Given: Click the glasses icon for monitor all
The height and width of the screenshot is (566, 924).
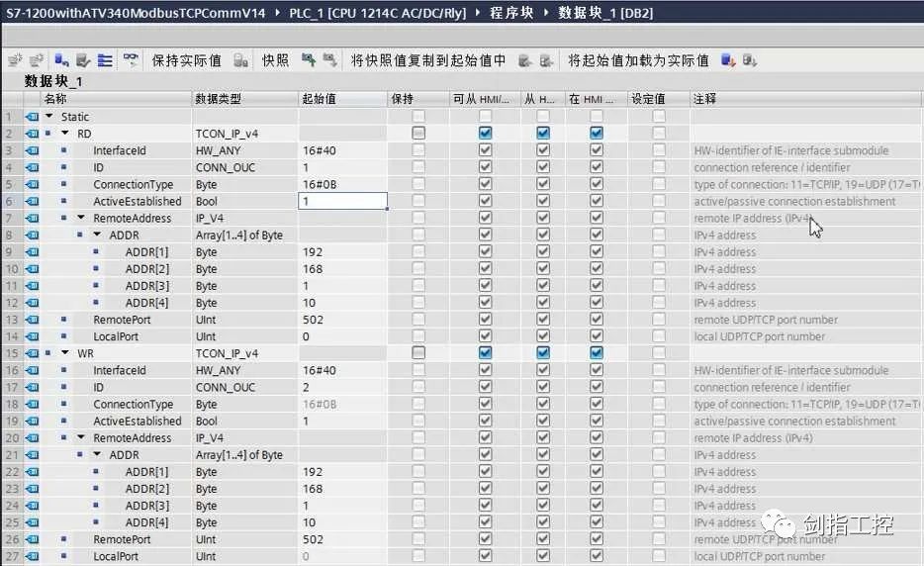Looking at the screenshot, I should click(131, 60).
